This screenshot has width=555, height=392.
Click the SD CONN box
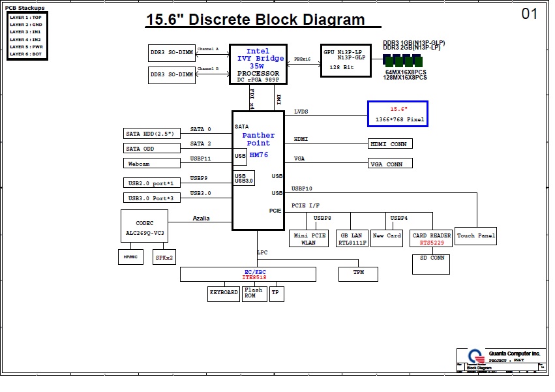pos(431,264)
